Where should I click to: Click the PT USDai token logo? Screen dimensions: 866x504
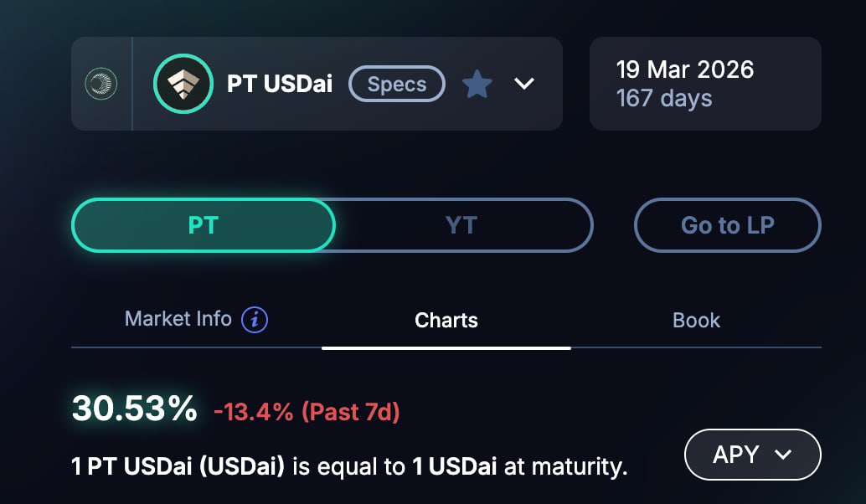tap(183, 84)
